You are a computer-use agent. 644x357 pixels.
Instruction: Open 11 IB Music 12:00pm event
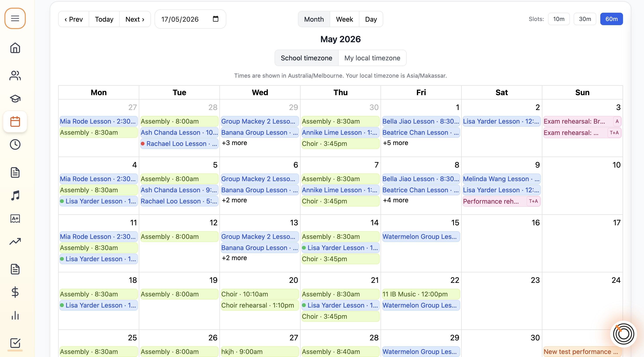tap(421, 294)
